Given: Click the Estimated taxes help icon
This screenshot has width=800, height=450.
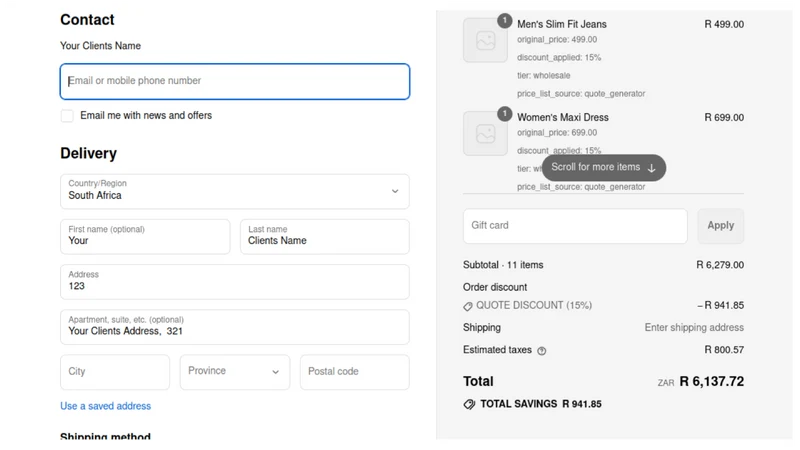Looking at the screenshot, I should 542,351.
